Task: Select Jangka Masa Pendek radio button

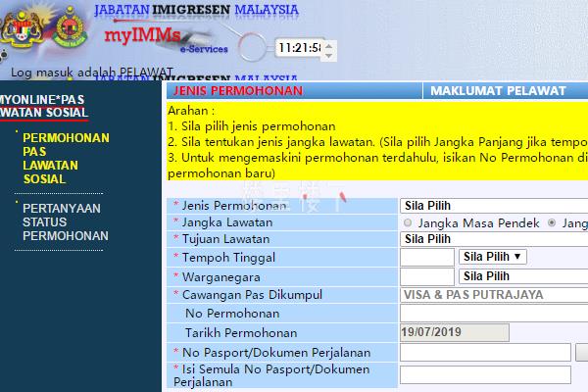Action: 408,223
